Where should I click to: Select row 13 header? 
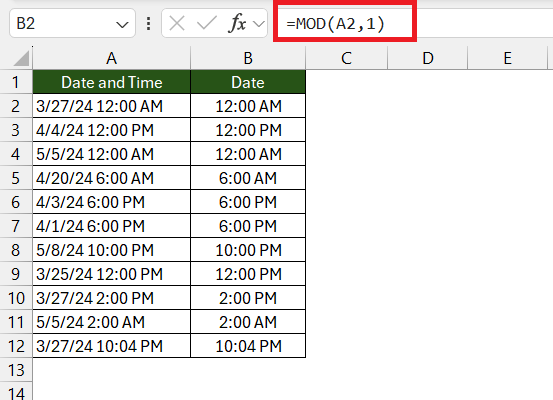click(x=16, y=370)
